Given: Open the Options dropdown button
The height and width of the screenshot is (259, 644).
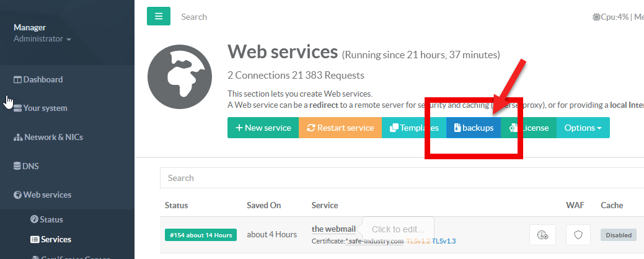Looking at the screenshot, I should tap(583, 128).
